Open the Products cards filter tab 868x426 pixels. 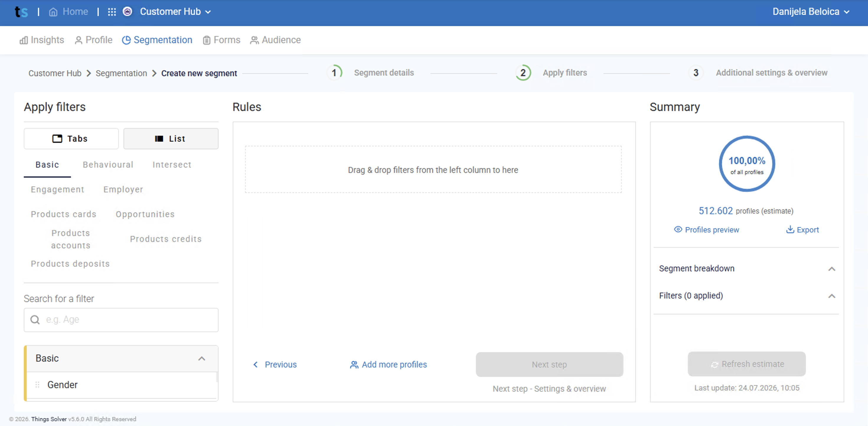coord(64,214)
